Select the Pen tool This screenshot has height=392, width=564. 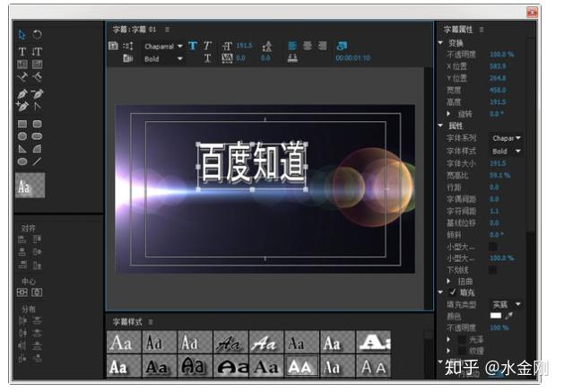(22, 94)
